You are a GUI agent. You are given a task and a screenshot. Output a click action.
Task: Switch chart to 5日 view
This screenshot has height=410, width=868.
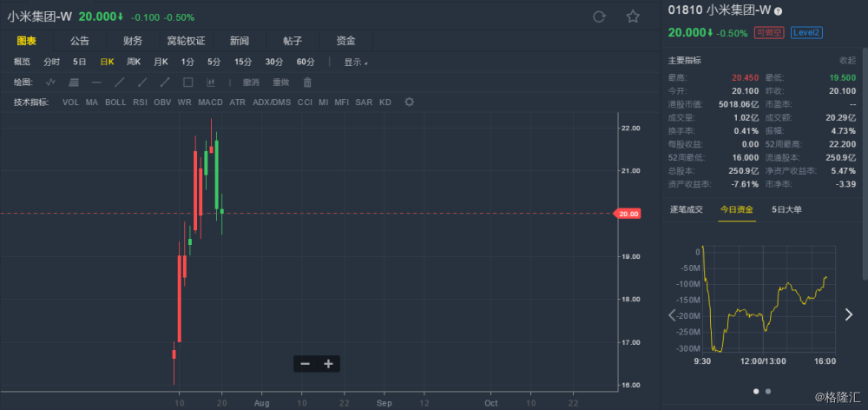click(80, 62)
